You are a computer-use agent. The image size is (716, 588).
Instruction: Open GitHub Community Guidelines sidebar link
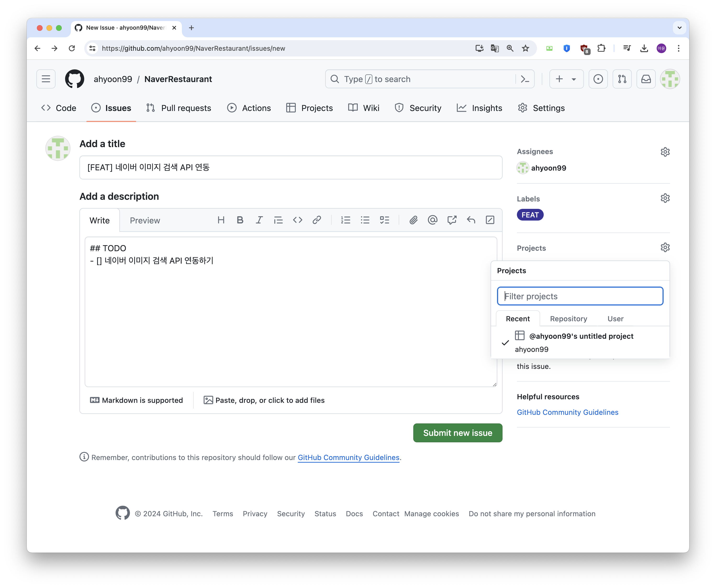pyautogui.click(x=567, y=412)
